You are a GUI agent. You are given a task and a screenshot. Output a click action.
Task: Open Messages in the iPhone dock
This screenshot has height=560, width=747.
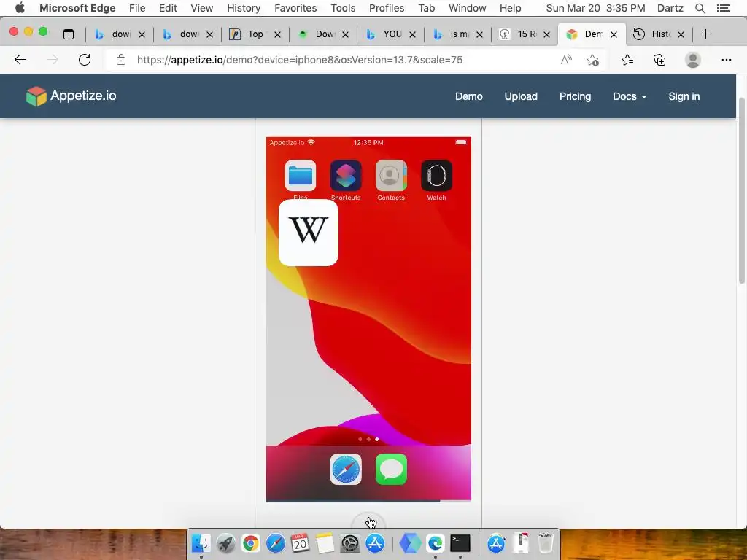point(391,470)
